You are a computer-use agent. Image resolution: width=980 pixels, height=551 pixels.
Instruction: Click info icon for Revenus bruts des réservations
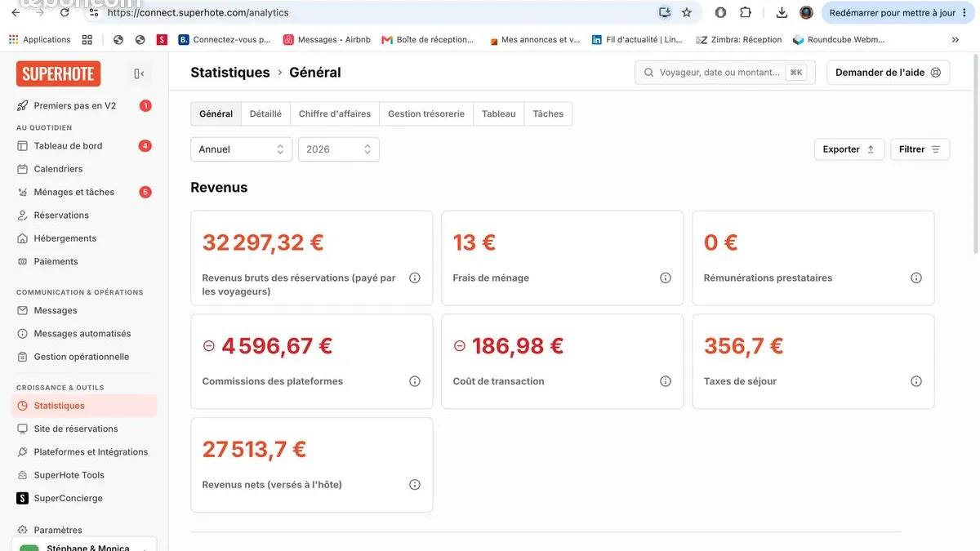click(x=415, y=278)
